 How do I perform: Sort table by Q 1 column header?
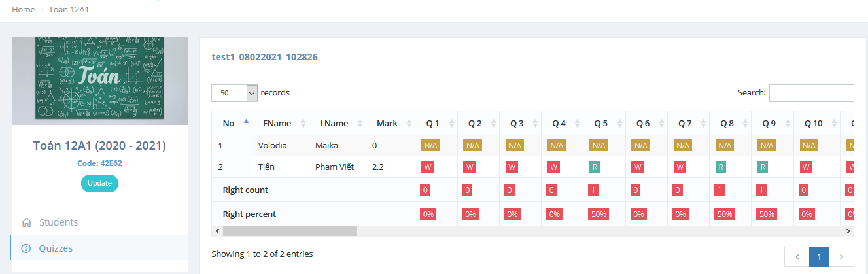432,123
